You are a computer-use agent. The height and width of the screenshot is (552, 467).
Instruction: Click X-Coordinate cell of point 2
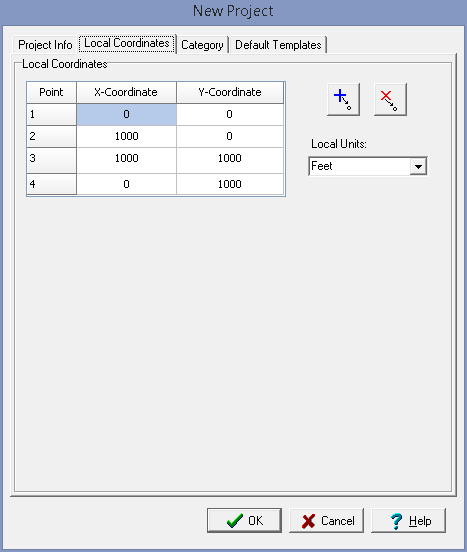(126, 137)
